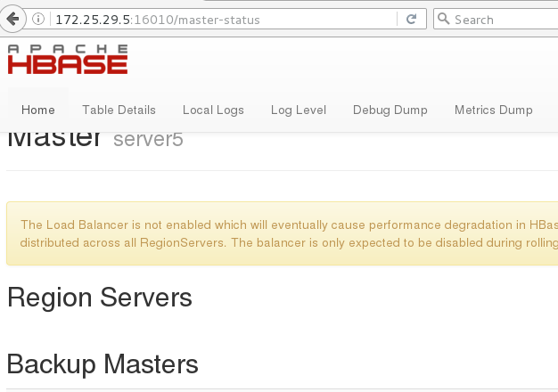Open the site information icon in address bar
Image resolution: width=558 pixels, height=392 pixels.
(x=38, y=19)
